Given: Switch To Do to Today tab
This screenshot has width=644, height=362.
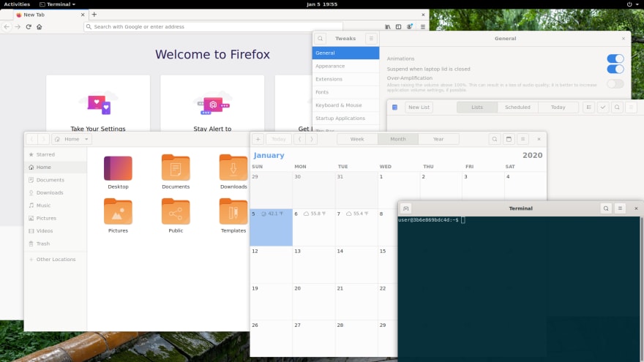Looking at the screenshot, I should pos(558,107).
